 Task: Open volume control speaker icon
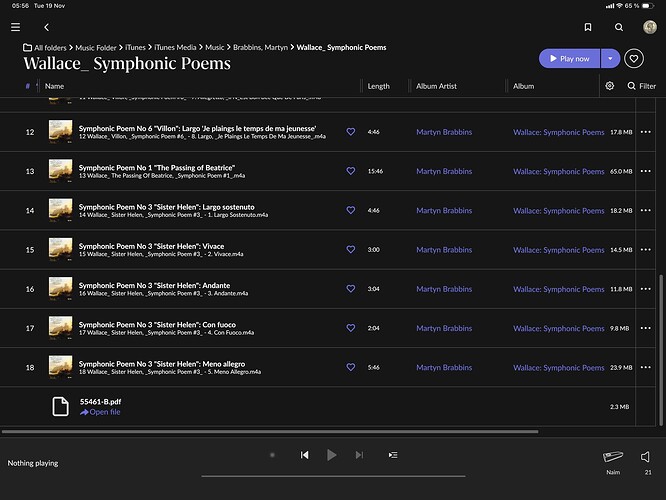(646, 457)
